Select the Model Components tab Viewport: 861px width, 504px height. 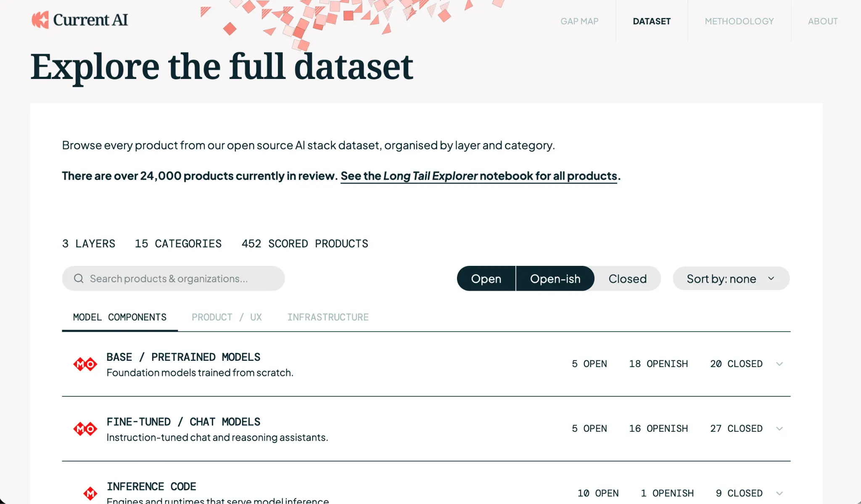point(120,317)
